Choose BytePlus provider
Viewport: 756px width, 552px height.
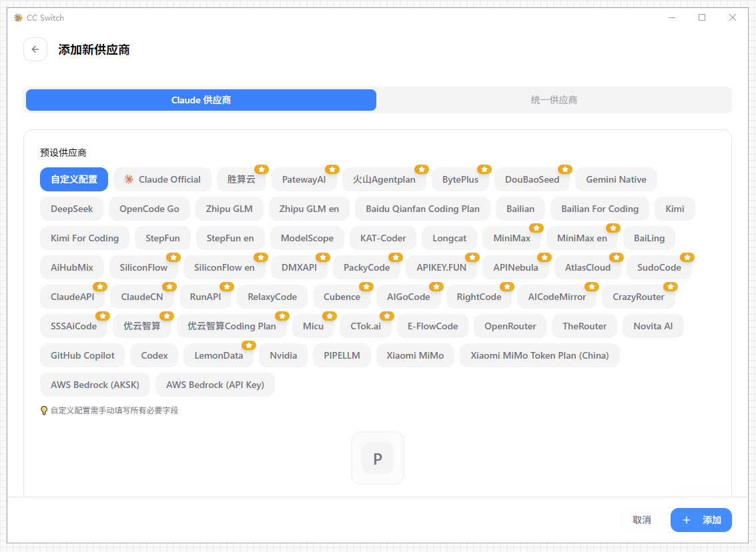click(460, 179)
